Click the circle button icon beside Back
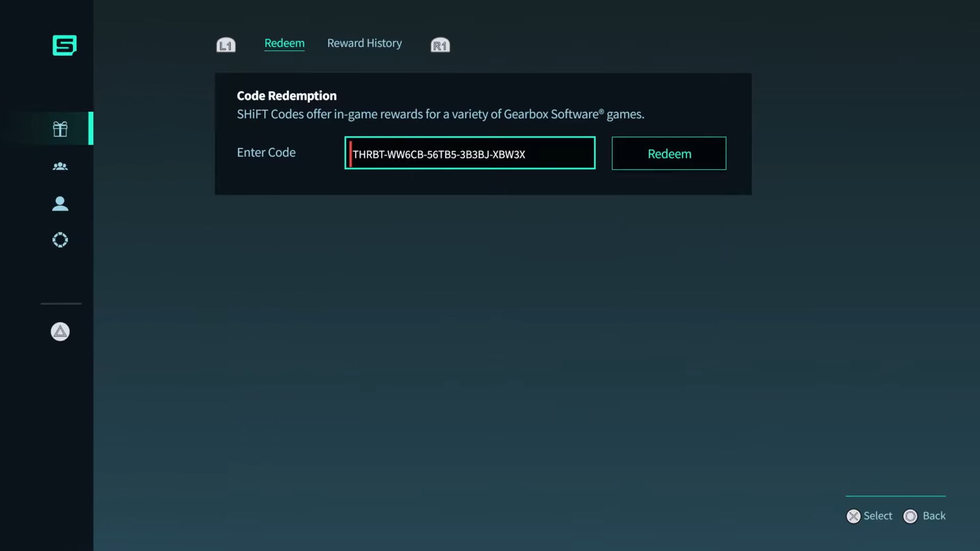 click(910, 516)
